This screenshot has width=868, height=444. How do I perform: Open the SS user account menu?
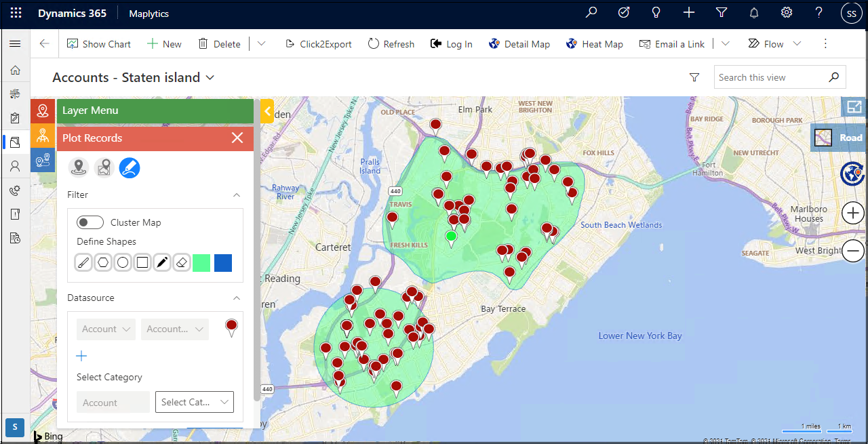point(852,13)
